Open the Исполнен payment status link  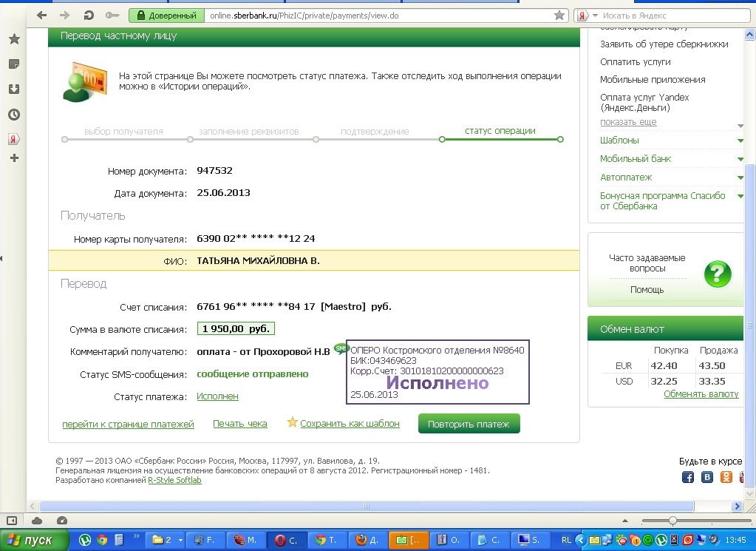point(217,396)
